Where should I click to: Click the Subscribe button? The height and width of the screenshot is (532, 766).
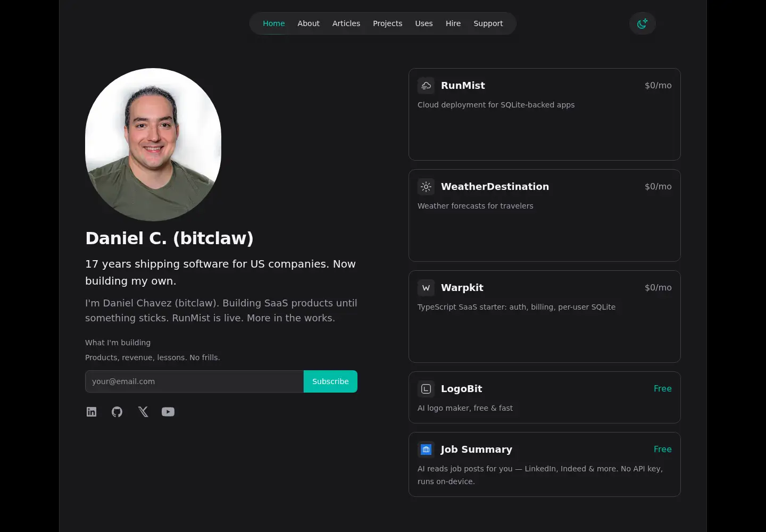[330, 381]
